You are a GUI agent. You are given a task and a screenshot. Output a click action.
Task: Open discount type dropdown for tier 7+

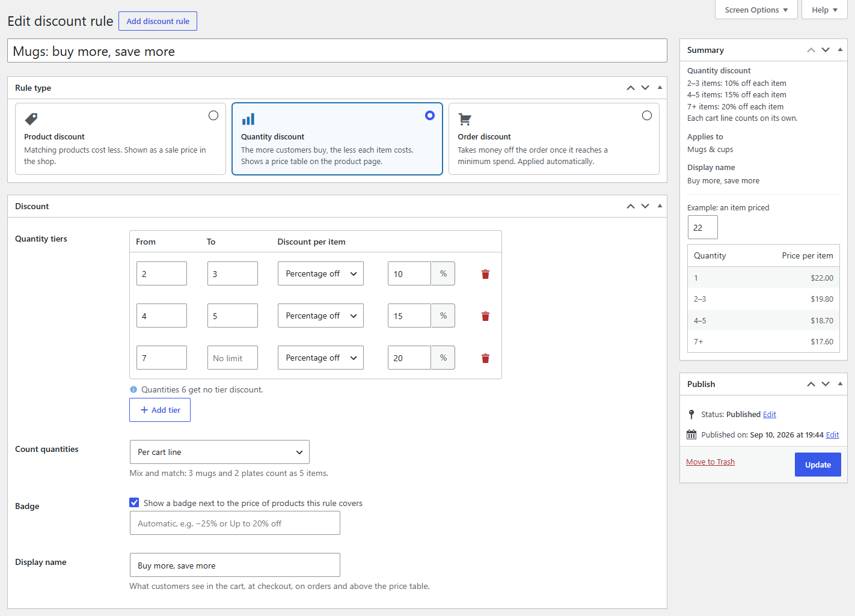pos(320,358)
